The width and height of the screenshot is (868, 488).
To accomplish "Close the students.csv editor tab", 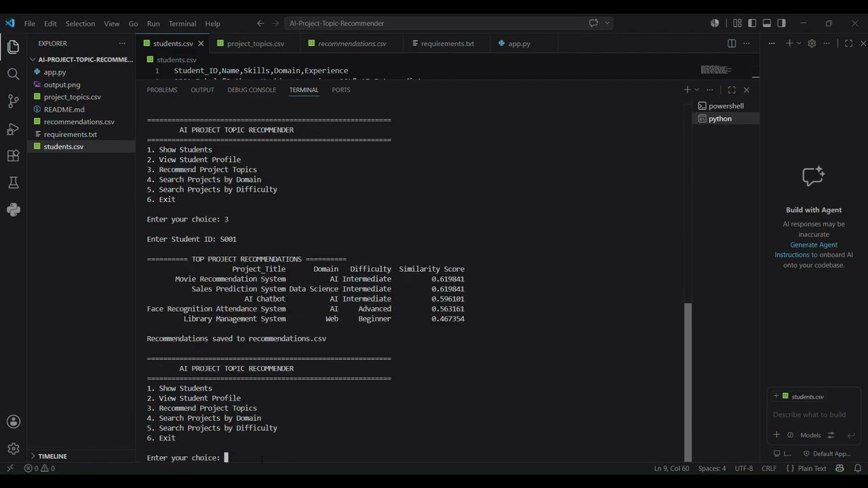I will pos(201,43).
